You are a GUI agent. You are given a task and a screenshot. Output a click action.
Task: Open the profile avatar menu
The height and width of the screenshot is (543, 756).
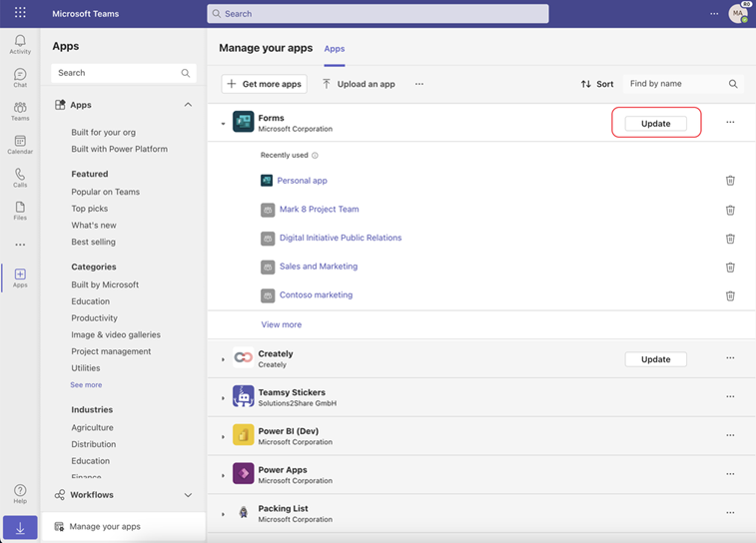738,14
